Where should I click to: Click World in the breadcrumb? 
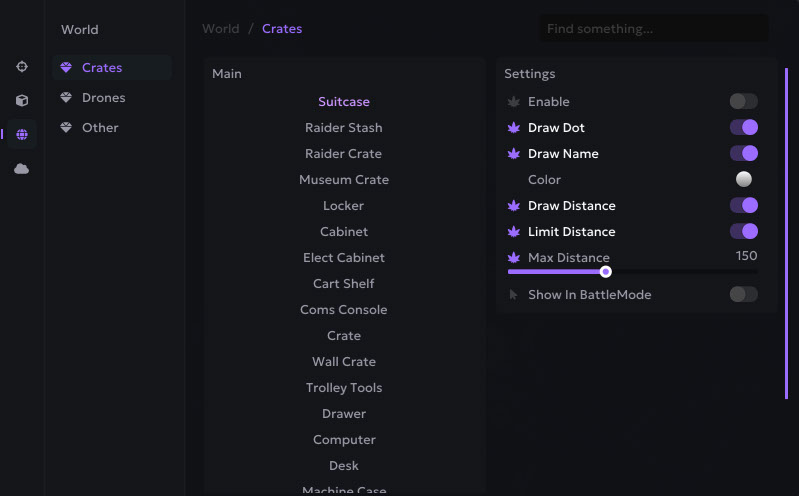click(220, 29)
